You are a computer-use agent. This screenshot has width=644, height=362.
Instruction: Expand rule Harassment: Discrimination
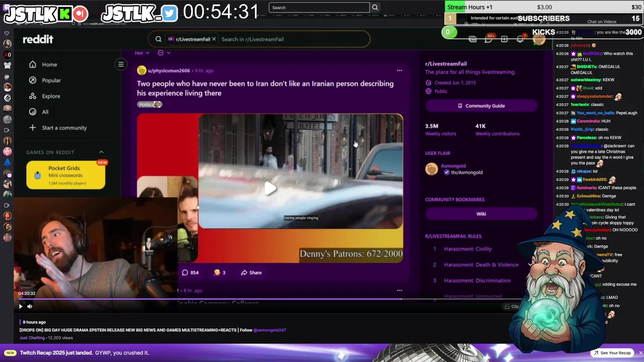coord(477,281)
